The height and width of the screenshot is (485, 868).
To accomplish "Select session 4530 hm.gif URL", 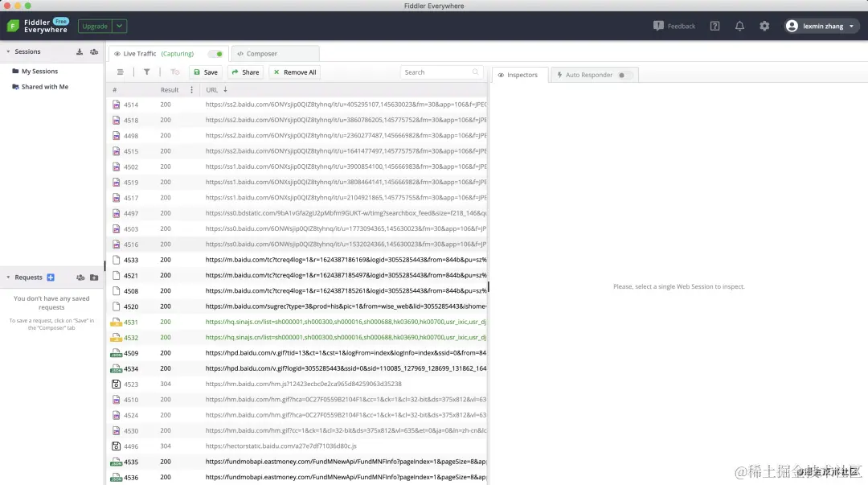I will click(x=346, y=430).
